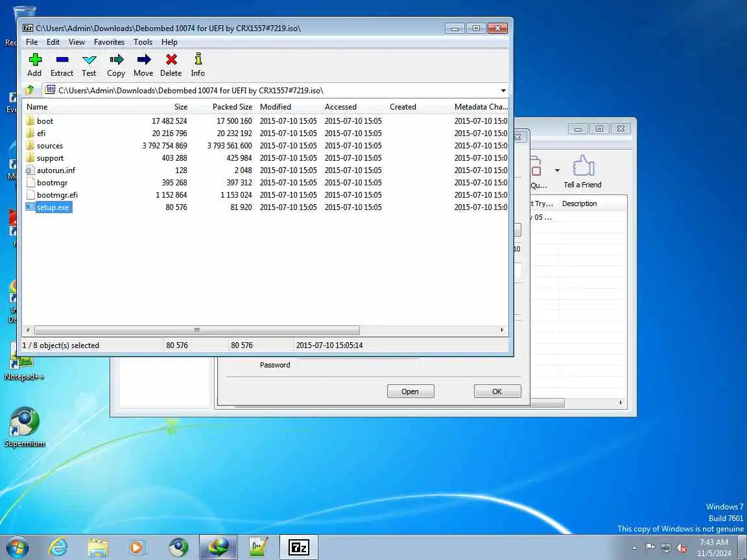Show hidden system tray icons arrow
The image size is (747, 560).
(x=634, y=548)
